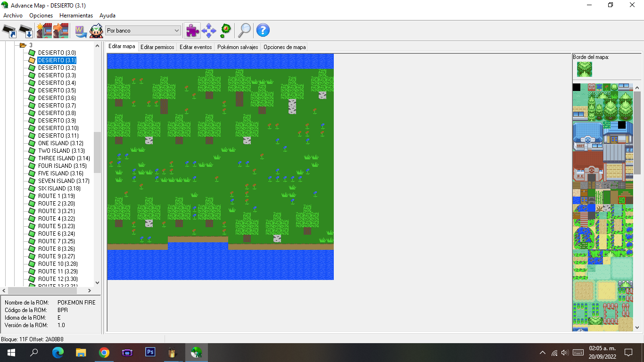The width and height of the screenshot is (644, 362).
Task: Select ROUTE 1 (3.19) in the tree
Action: (x=56, y=196)
